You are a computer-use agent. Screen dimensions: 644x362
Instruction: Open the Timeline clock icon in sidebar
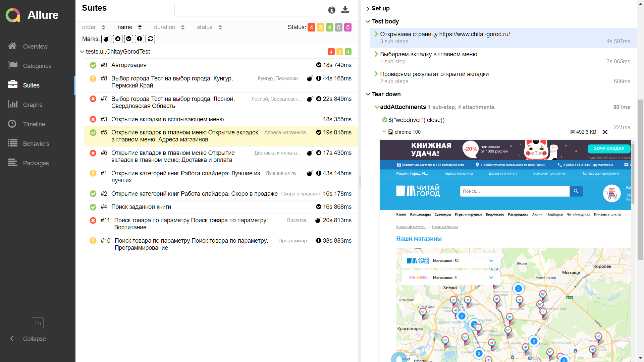12,124
